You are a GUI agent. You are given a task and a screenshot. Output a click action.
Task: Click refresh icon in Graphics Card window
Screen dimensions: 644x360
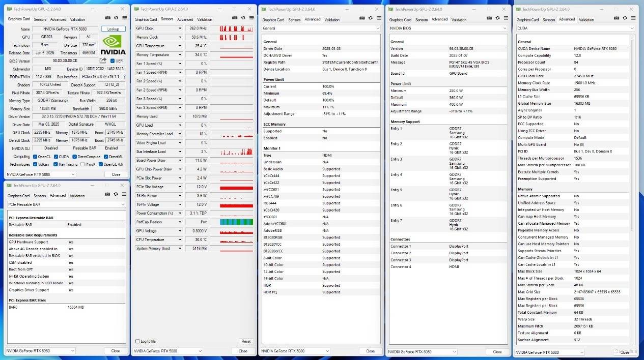pyautogui.click(x=116, y=18)
